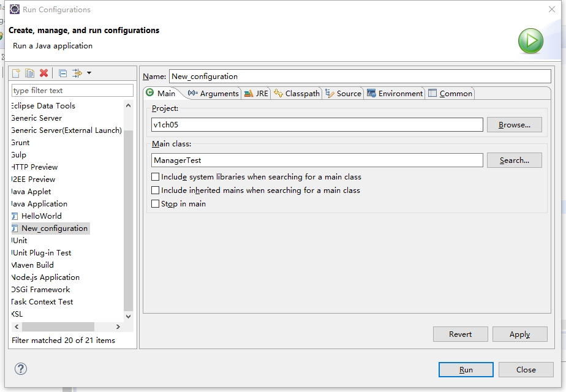Click the green Run arrow banner icon
566x392 pixels.
(530, 41)
